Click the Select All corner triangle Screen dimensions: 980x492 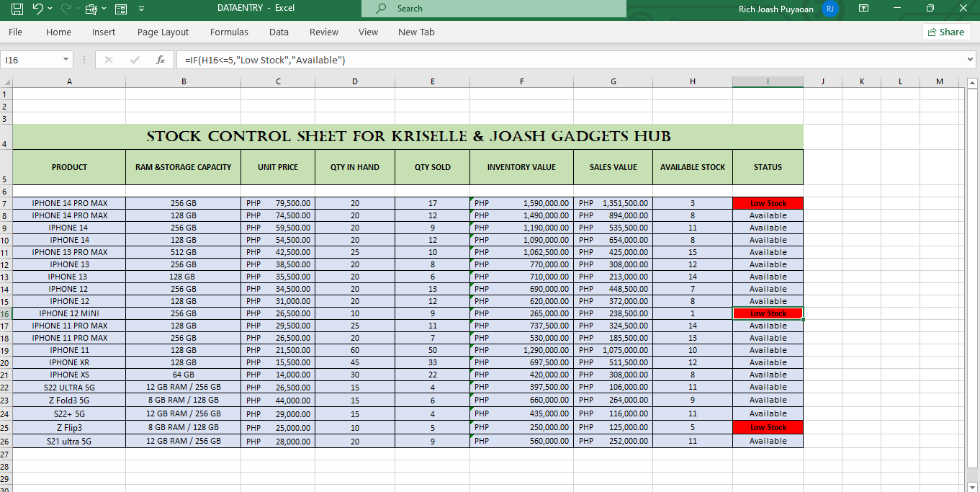[x=6, y=81]
